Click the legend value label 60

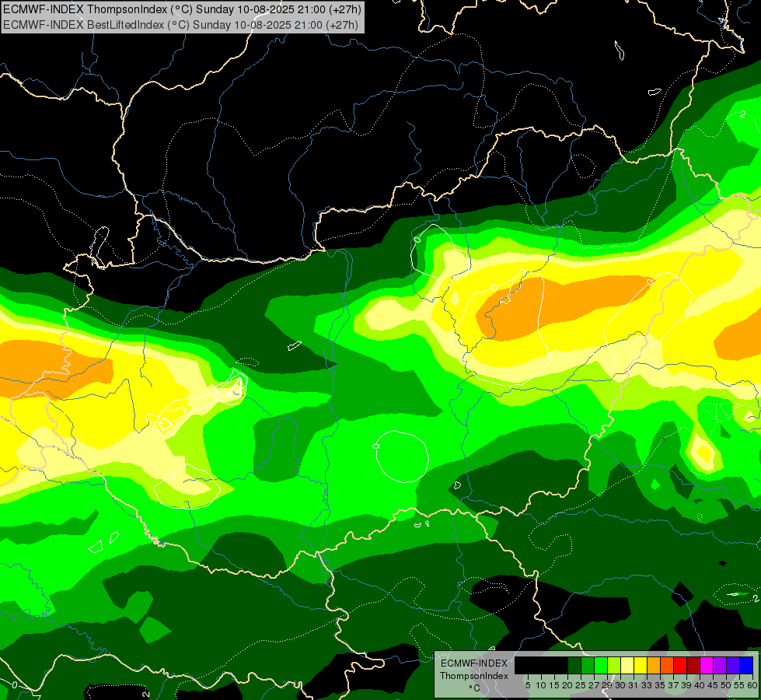[x=752, y=685]
